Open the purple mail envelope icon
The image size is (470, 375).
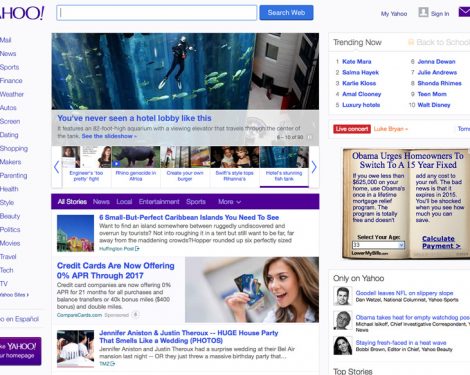coord(464,12)
